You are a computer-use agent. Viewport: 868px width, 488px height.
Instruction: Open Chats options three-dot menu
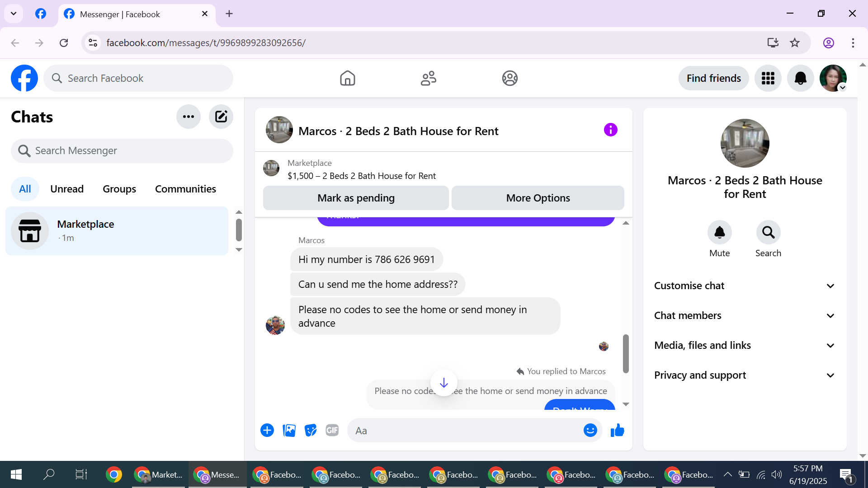(x=189, y=117)
